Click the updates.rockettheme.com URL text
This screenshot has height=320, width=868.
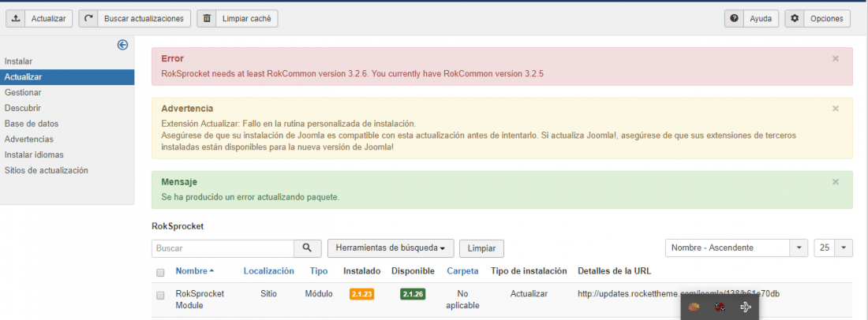(x=679, y=293)
